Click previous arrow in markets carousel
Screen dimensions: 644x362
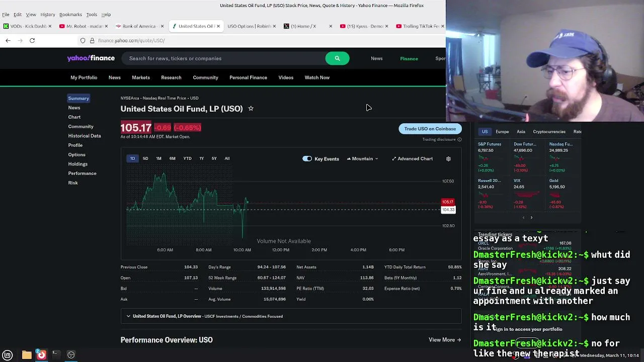(x=523, y=218)
